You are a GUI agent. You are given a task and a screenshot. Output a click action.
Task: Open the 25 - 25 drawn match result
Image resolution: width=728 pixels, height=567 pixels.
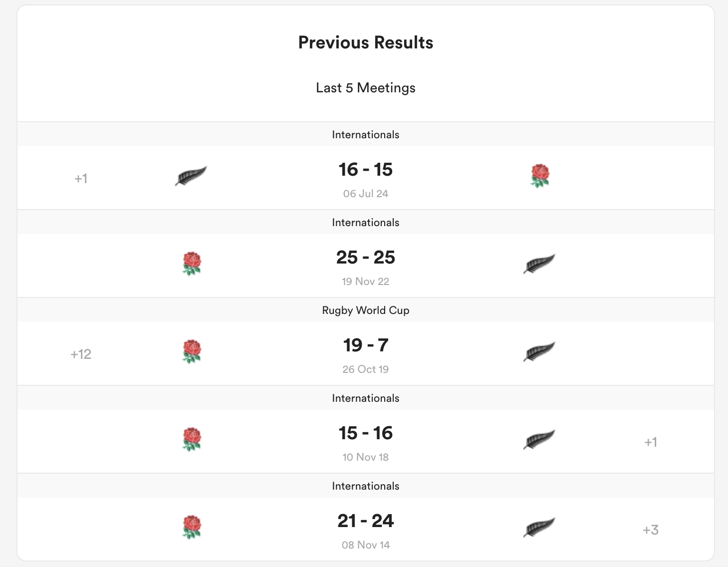(x=365, y=258)
